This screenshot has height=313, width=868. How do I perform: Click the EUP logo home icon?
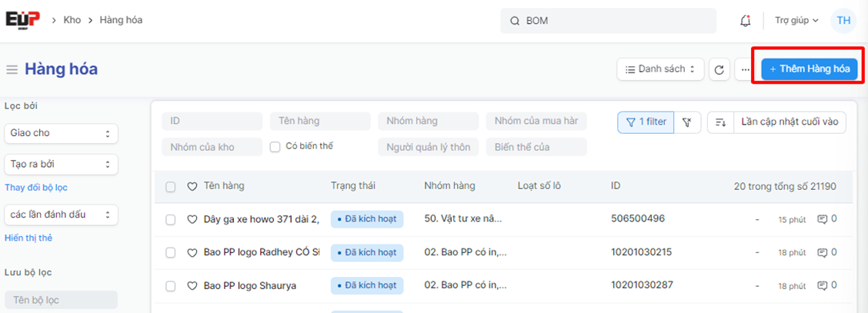tap(22, 20)
